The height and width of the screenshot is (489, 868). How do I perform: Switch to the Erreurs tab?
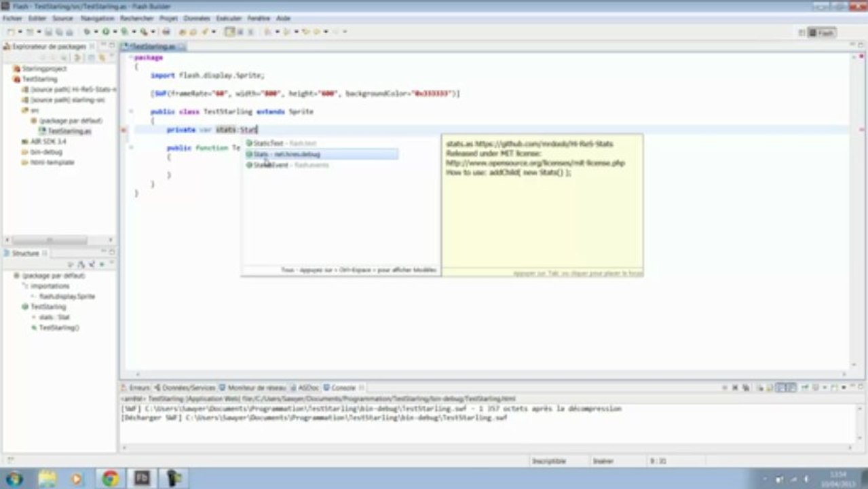click(x=136, y=388)
